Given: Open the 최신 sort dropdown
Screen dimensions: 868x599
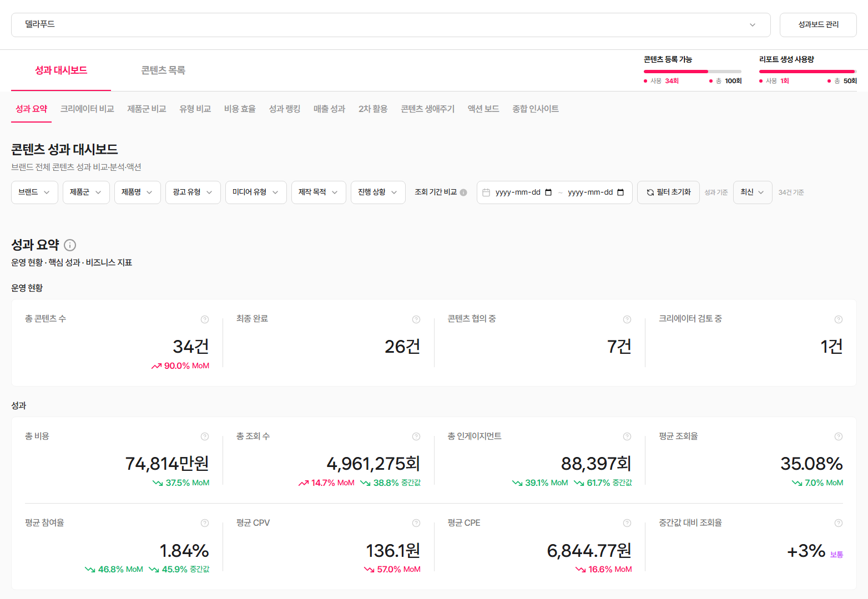Looking at the screenshot, I should coord(753,192).
